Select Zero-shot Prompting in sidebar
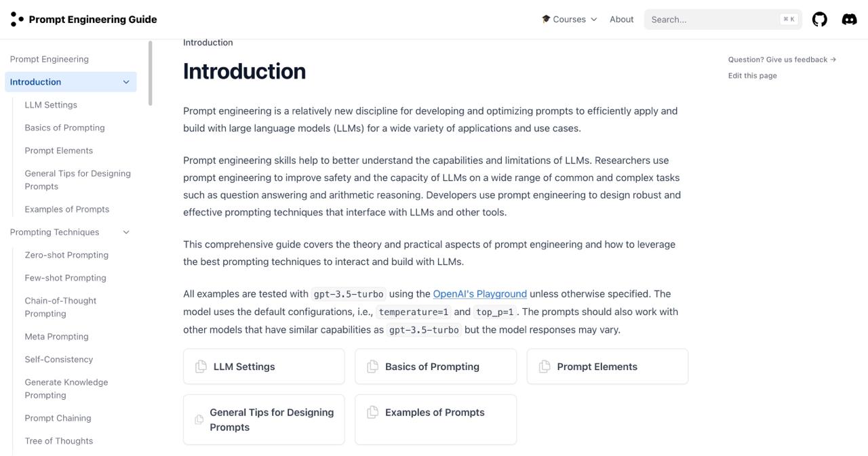Screen dimensions: 868x456 pos(66,255)
